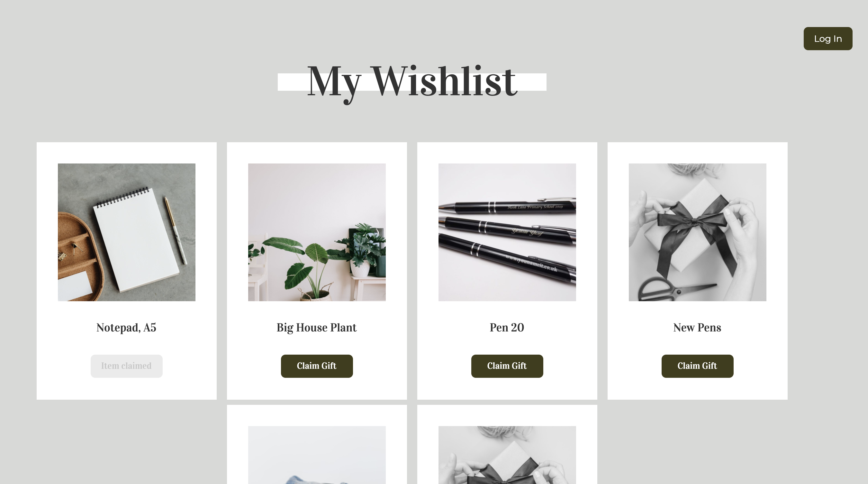Click the Log In button
The image size is (868, 484).
827,38
